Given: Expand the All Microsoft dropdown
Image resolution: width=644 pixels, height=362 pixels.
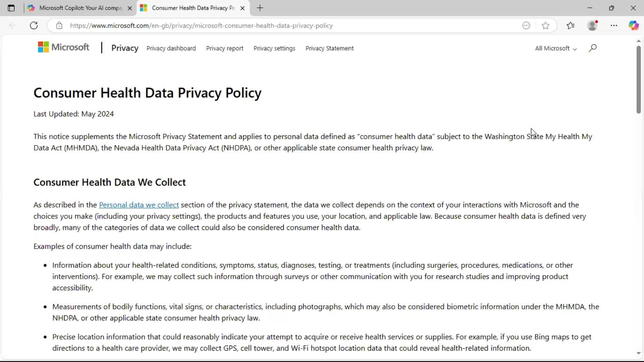Looking at the screenshot, I should coord(556,48).
